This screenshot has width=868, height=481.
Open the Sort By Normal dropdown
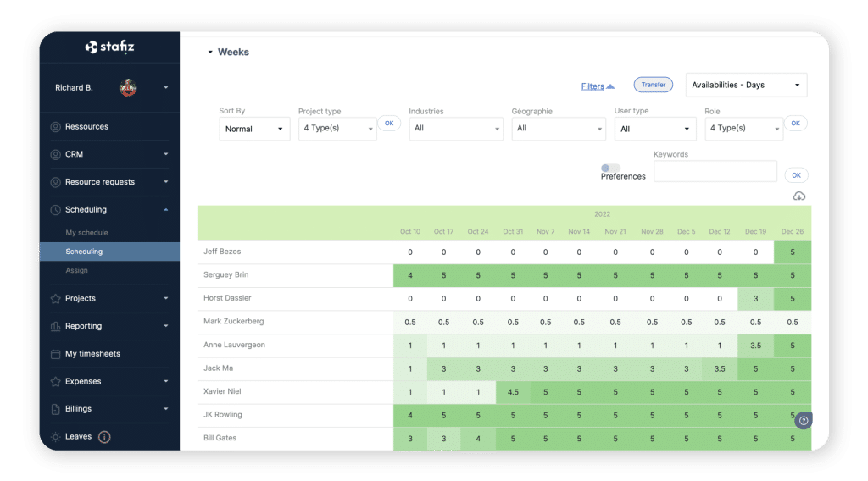click(254, 129)
